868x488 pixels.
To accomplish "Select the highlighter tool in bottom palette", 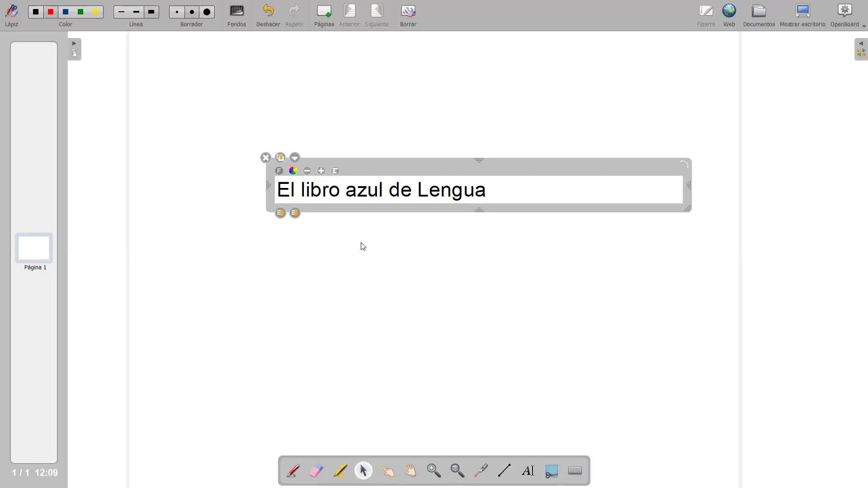I will pos(340,471).
